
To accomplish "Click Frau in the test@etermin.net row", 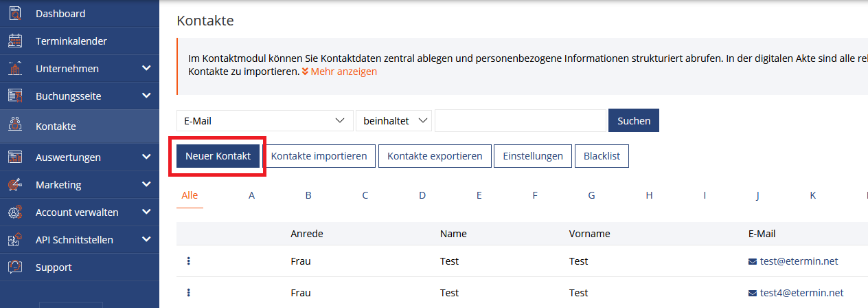I will pos(301,261).
